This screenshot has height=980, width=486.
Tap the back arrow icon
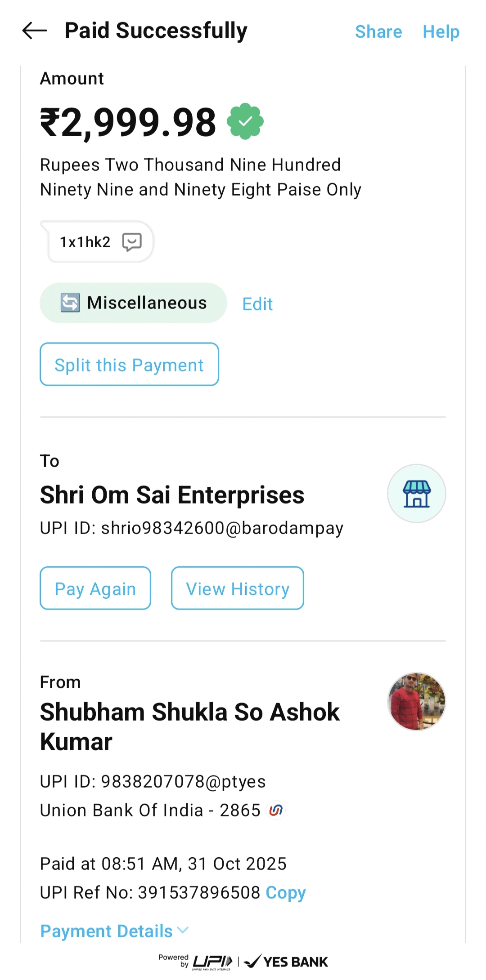[x=35, y=31]
